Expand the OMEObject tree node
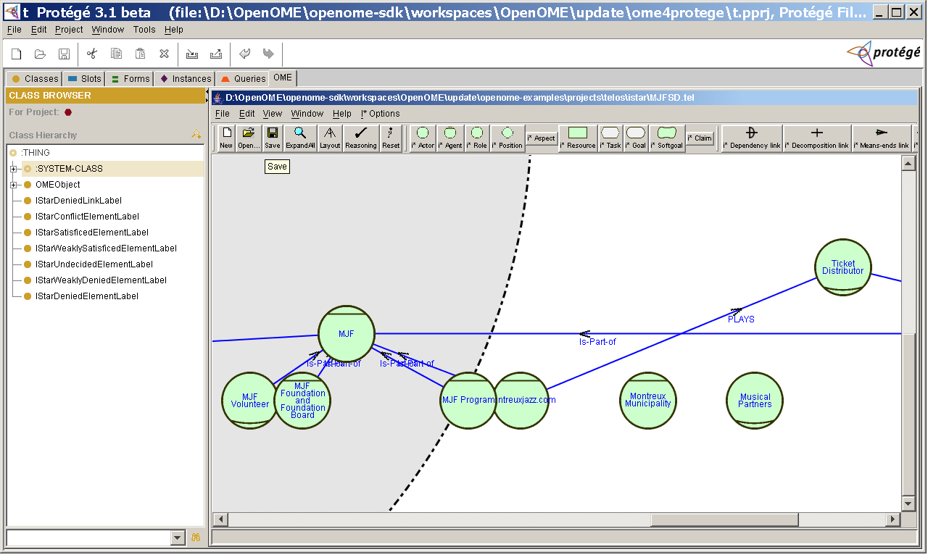928x560 pixels. click(x=14, y=184)
